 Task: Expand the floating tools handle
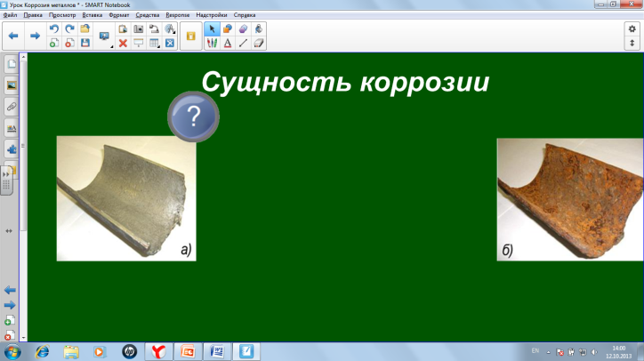pos(6,180)
